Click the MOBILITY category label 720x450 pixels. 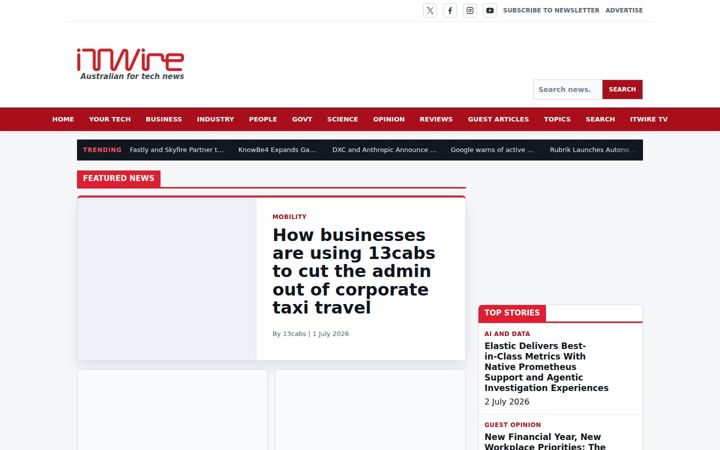289,217
